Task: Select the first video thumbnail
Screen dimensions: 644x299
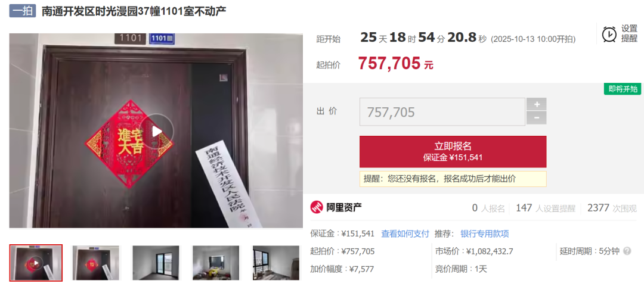Action: click(36, 263)
